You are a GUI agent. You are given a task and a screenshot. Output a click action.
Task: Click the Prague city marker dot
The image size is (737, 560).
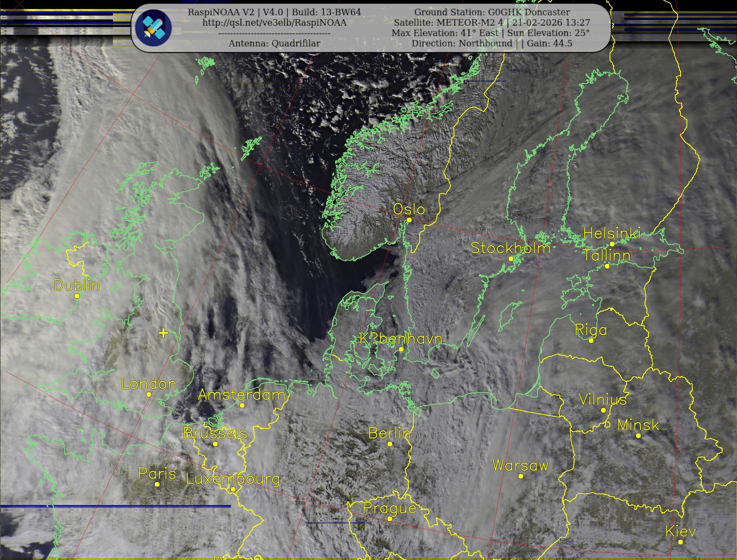[390, 519]
